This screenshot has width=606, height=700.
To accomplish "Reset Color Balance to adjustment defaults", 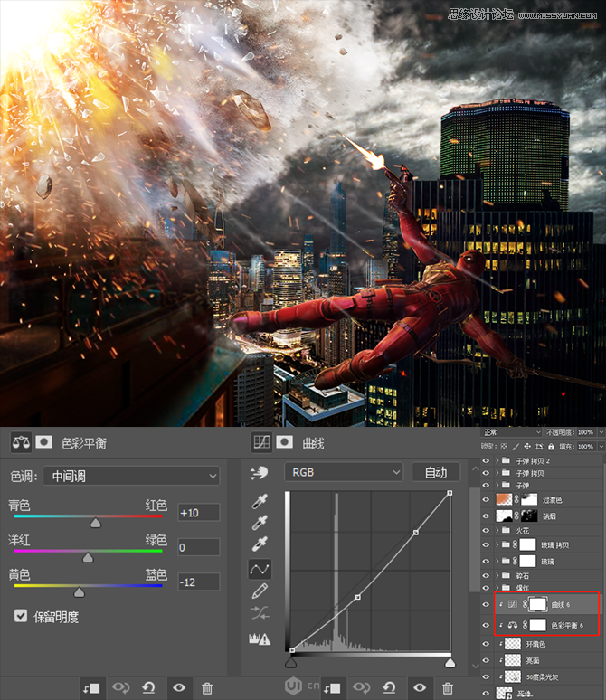I will tap(148, 688).
